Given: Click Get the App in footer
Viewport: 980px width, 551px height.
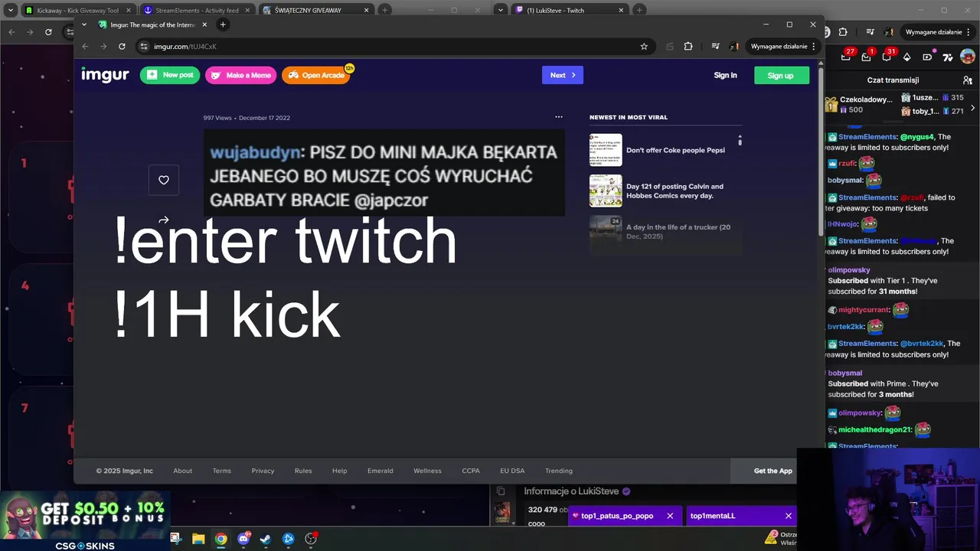Looking at the screenshot, I should tap(773, 471).
